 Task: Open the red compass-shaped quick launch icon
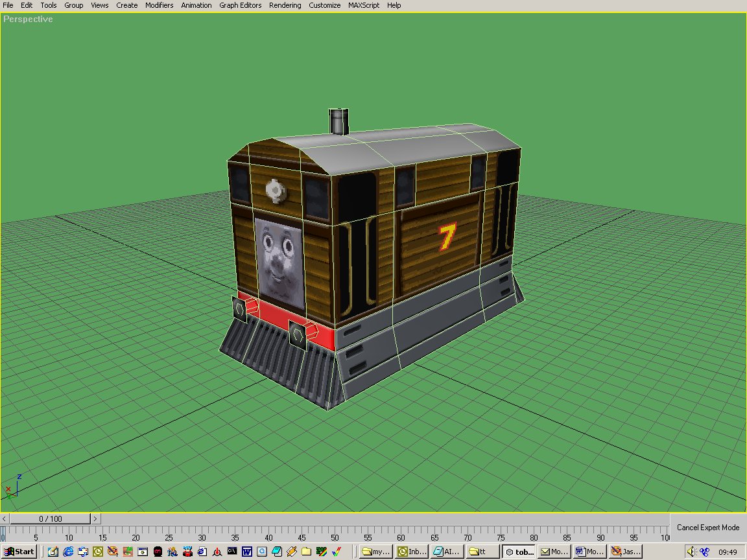217,552
